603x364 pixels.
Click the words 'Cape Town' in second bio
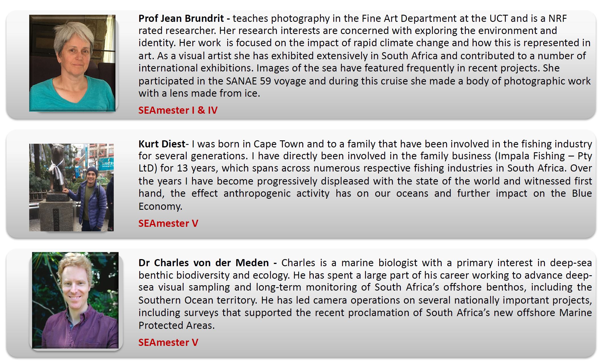279,144
